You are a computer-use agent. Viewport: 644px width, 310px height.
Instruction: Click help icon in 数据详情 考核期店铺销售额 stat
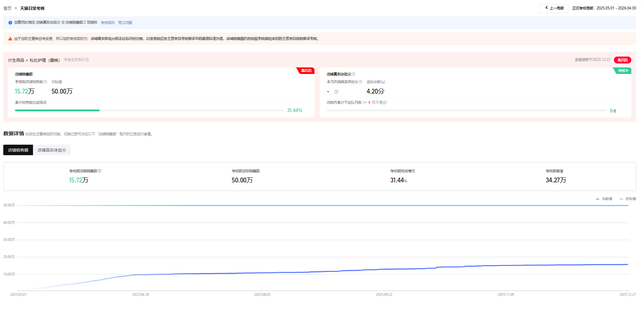[99, 171]
